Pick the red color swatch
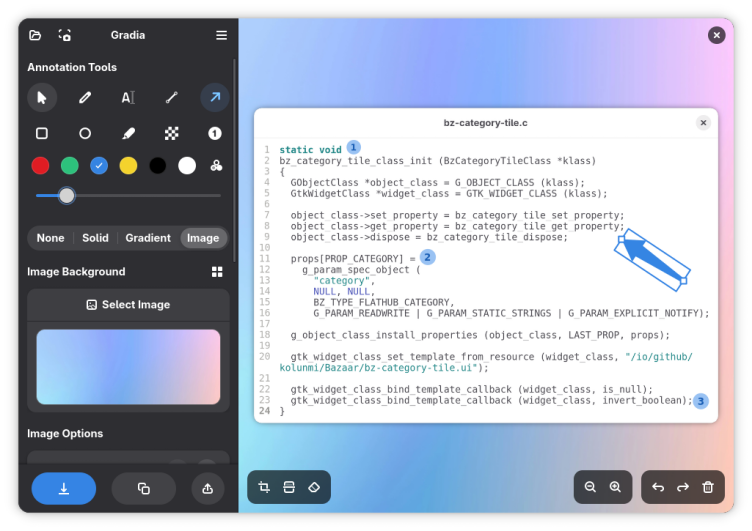Screen dimensions: 752x531 click(40, 166)
